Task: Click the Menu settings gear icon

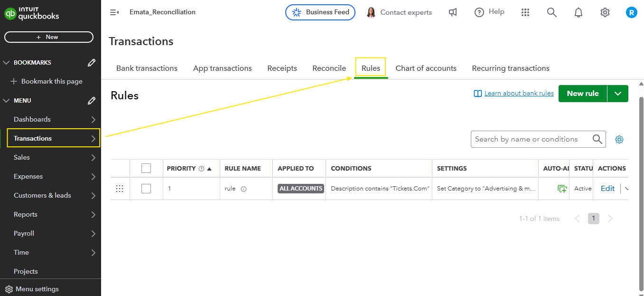Action: pos(9,289)
